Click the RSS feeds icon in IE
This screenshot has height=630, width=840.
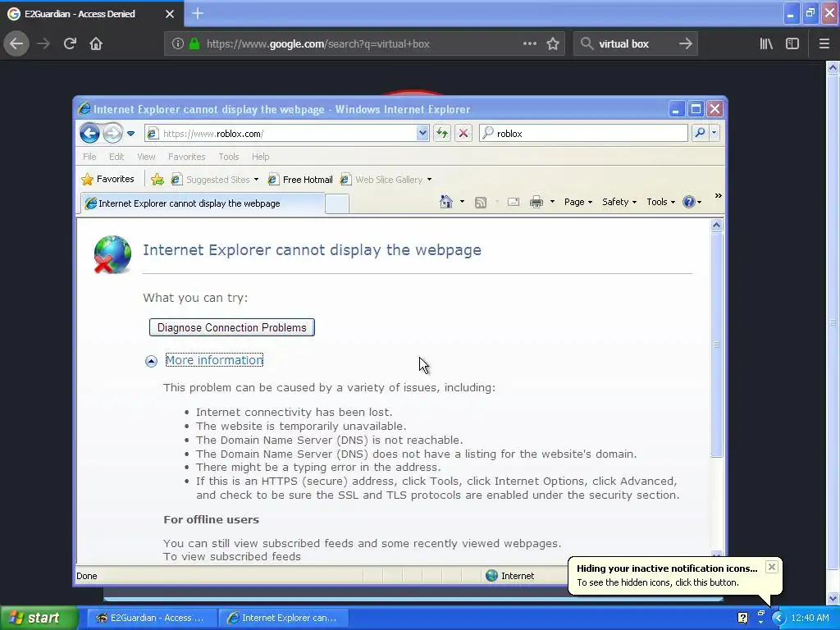coord(481,202)
